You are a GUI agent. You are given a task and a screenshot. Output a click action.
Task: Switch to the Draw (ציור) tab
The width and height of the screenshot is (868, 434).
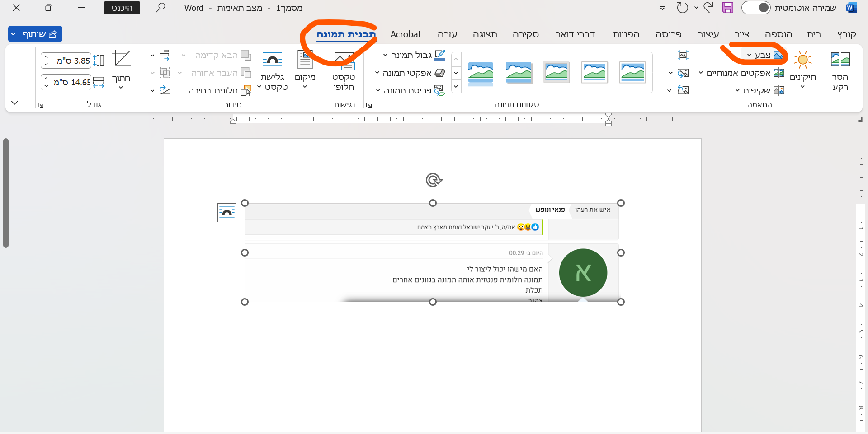(x=742, y=34)
